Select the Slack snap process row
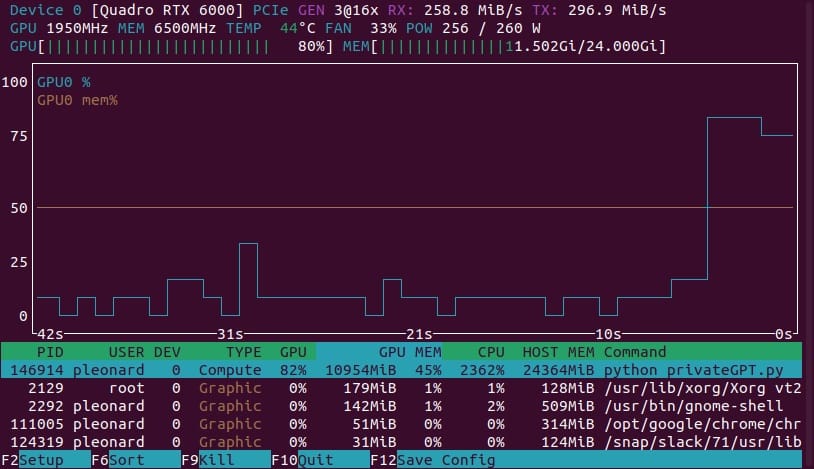 [x=400, y=442]
